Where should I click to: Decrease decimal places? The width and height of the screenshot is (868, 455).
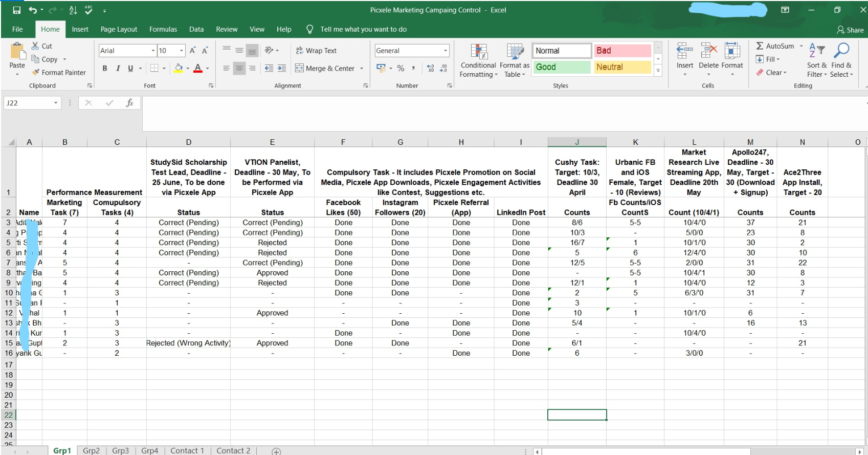pyautogui.click(x=443, y=68)
